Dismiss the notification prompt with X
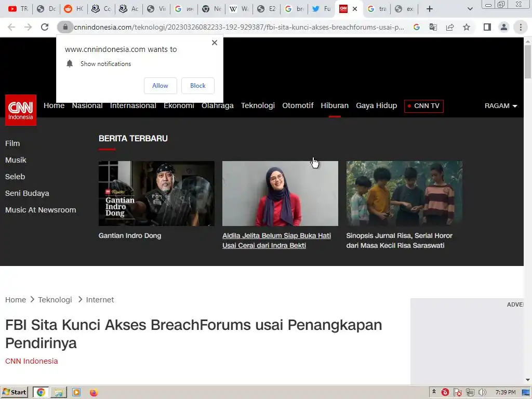The height and width of the screenshot is (399, 532). coord(215,43)
